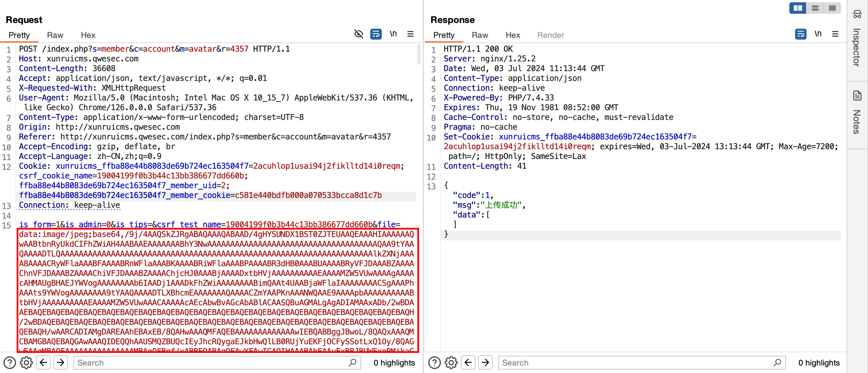
Task: Toggle word wrap icon in Request panel
Action: tap(376, 34)
